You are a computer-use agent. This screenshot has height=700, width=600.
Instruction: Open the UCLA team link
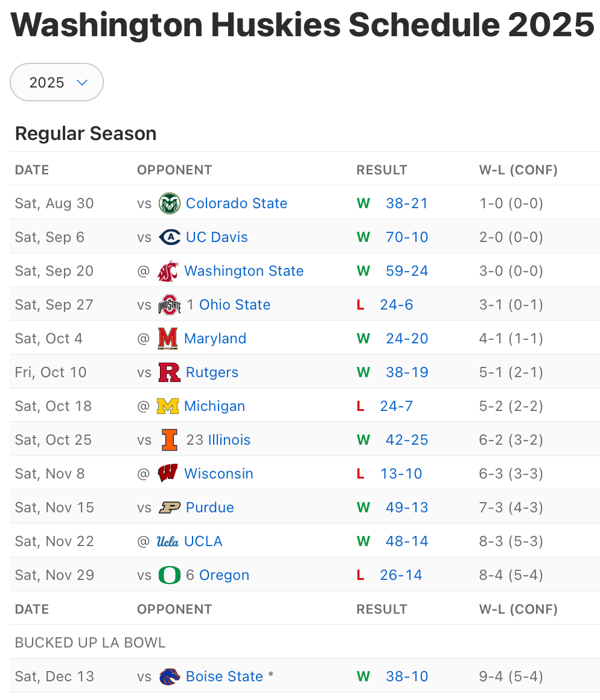coord(203,541)
